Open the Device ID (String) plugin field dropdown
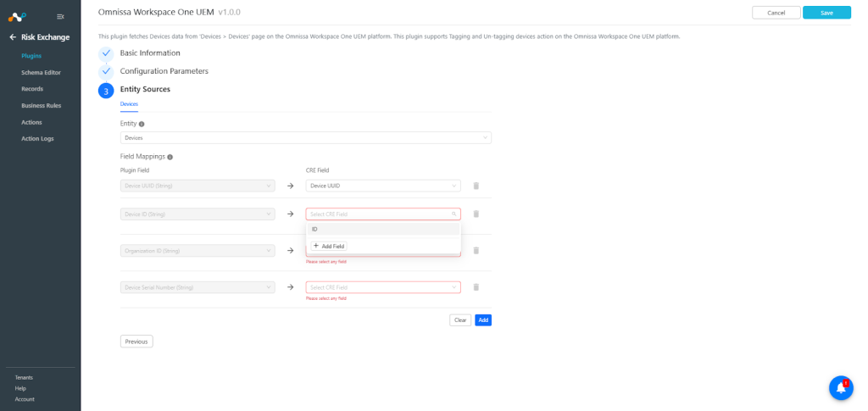 (198, 214)
